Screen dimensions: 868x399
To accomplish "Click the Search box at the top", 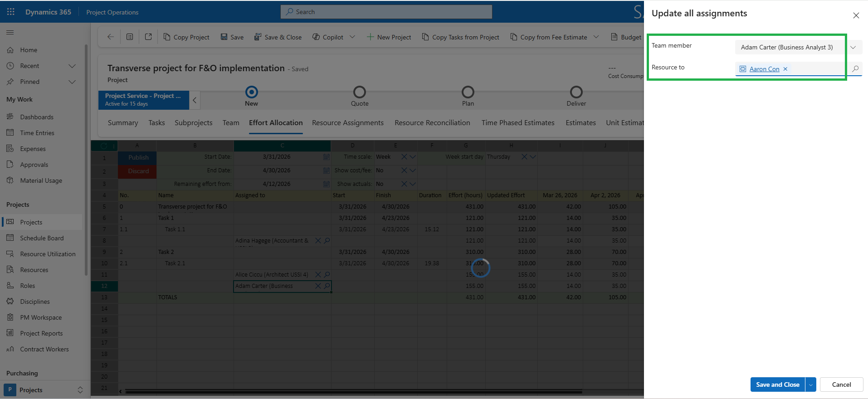I will (386, 12).
